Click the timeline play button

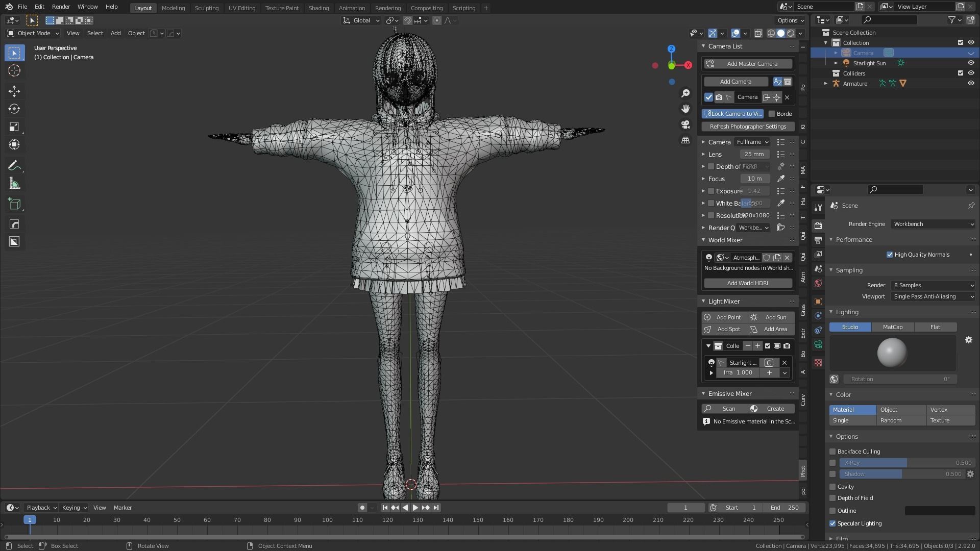coord(415,508)
